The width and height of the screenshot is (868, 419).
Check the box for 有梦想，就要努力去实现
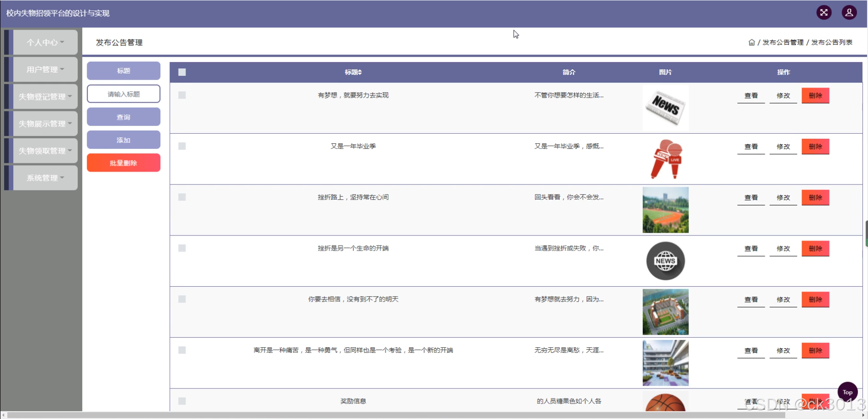click(182, 95)
